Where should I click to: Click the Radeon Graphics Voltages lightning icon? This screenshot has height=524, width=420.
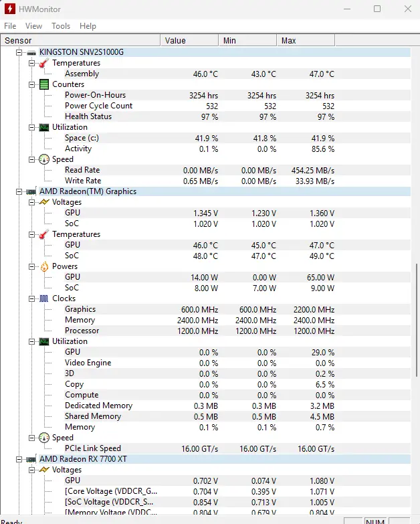[44, 202]
